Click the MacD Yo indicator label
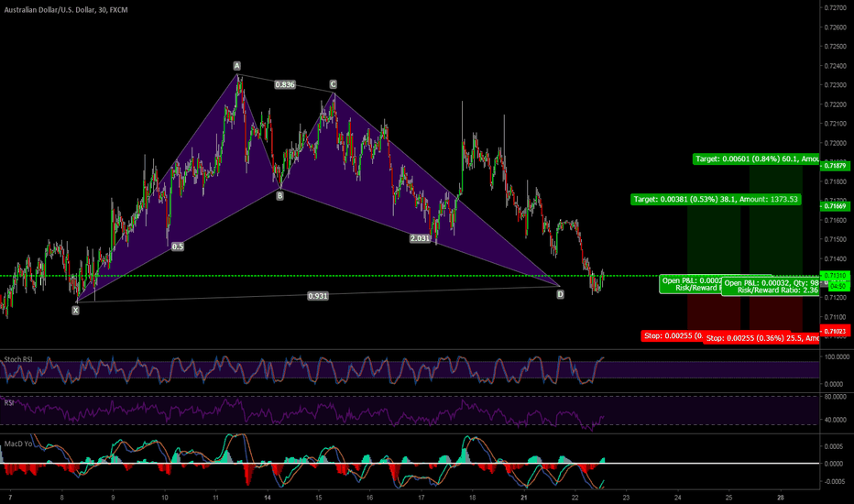 [x=18, y=444]
